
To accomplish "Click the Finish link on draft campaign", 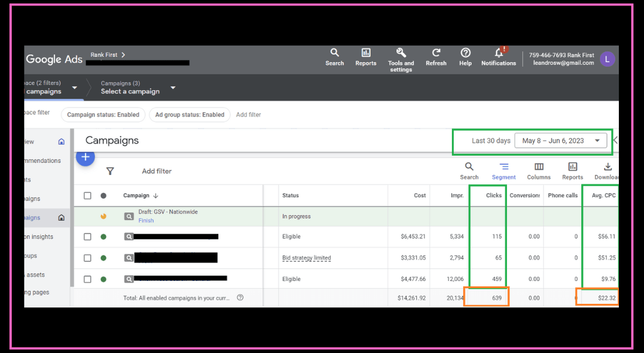I will click(x=146, y=221).
